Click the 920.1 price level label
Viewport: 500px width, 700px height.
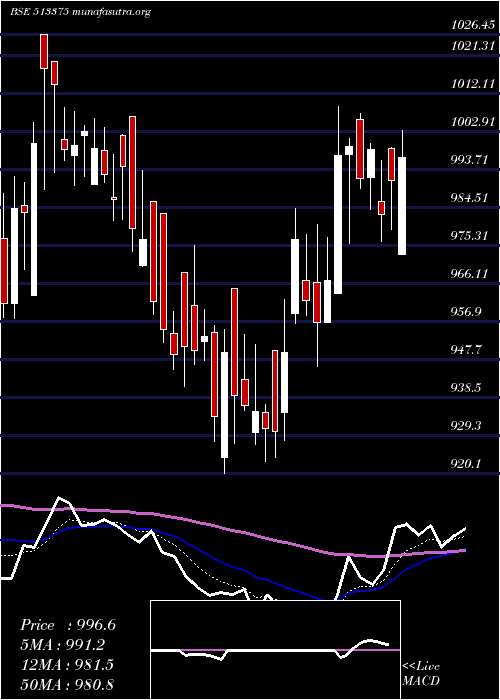466,463
